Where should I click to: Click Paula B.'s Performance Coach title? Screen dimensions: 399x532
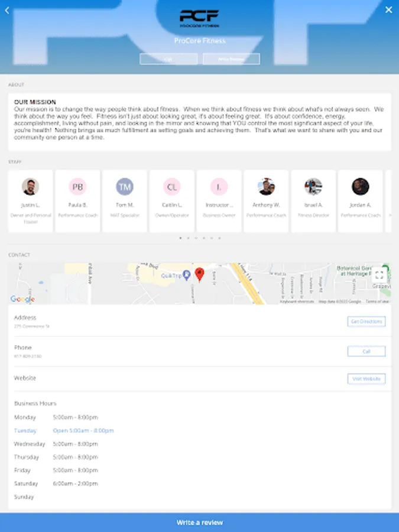[77, 215]
